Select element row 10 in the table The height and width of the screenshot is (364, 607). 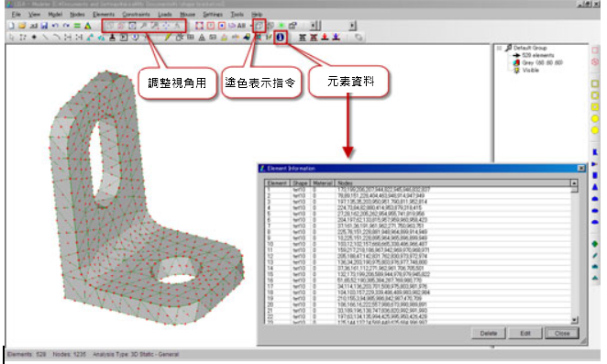pos(418,244)
